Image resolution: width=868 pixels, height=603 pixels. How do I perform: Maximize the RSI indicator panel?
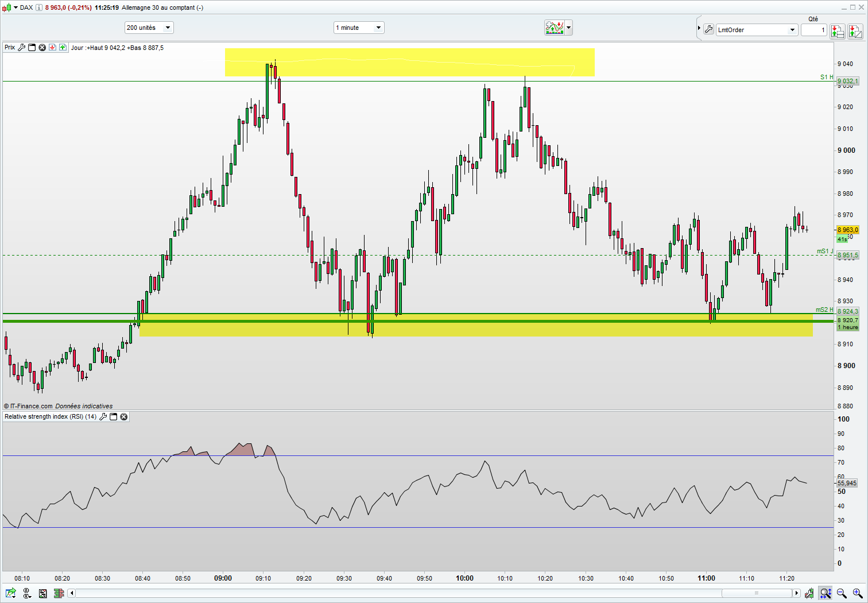[x=114, y=416]
